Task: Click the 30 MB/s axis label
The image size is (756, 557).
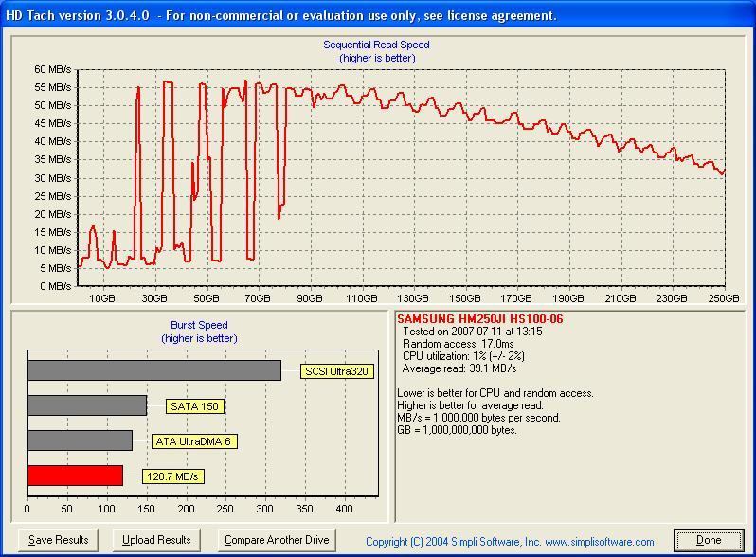Action: point(52,178)
